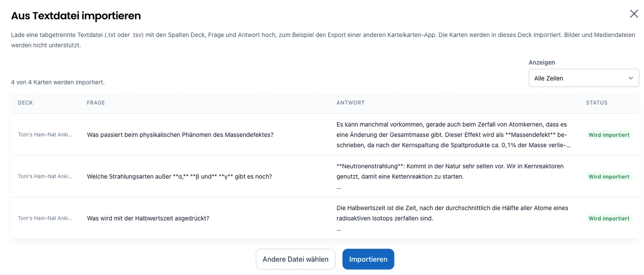This screenshot has width=644, height=275.
Task: Click 'Wird importiert' status in Strahlungsarten row
Action: pyautogui.click(x=609, y=177)
